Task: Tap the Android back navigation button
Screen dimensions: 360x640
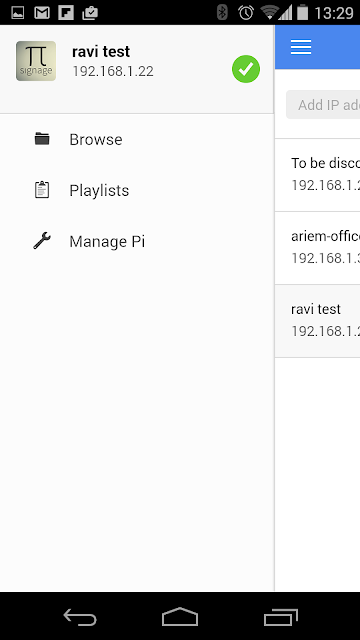Action: tap(80, 617)
